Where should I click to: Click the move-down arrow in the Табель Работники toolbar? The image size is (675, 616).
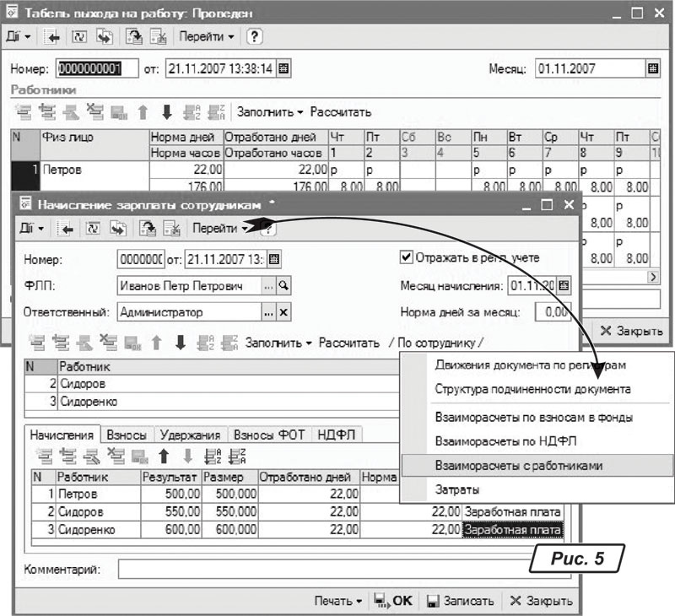[x=166, y=111]
